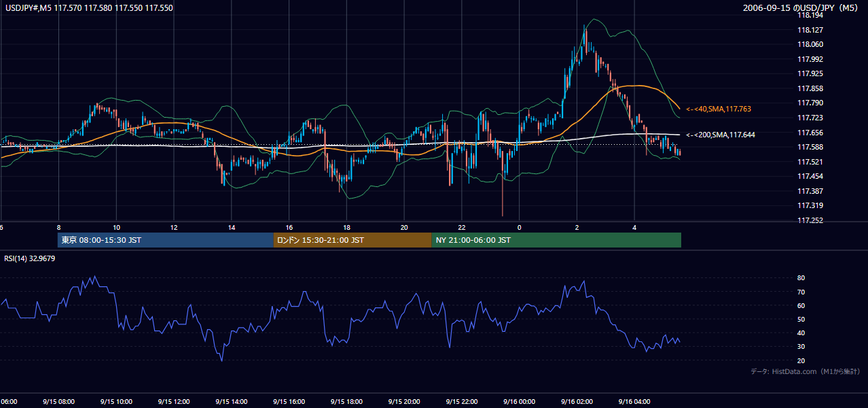Click the 117.992 price axis value
Image resolution: width=868 pixels, height=408 pixels.
pyautogui.click(x=810, y=59)
